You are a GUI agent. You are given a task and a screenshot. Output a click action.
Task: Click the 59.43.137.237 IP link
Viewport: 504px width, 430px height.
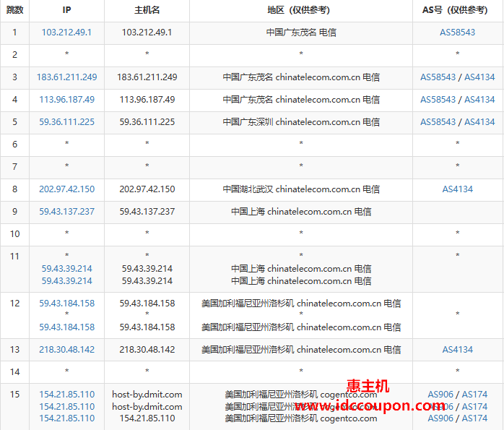pos(66,212)
